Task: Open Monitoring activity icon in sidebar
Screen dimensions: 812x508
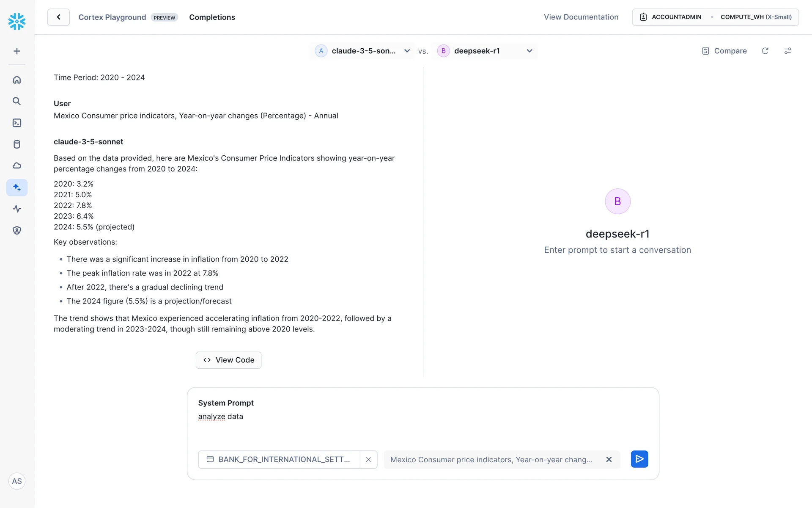Action: pos(17,209)
